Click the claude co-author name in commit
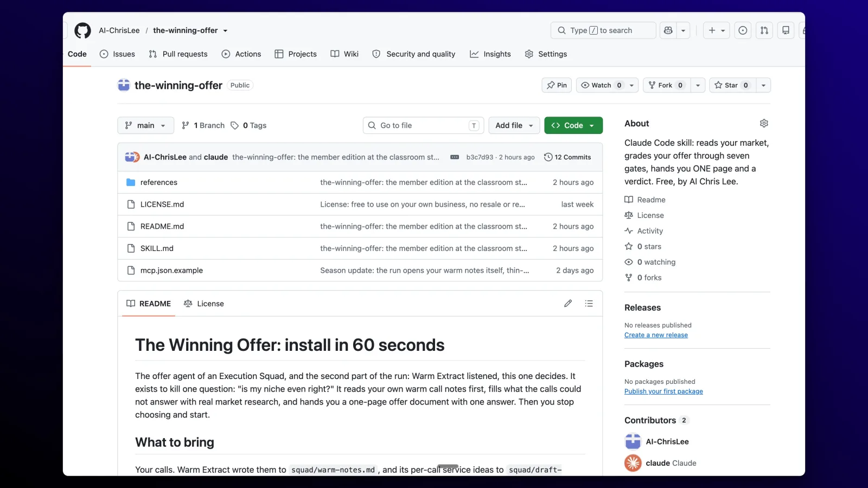Viewport: 868px width, 488px height. coord(216,157)
